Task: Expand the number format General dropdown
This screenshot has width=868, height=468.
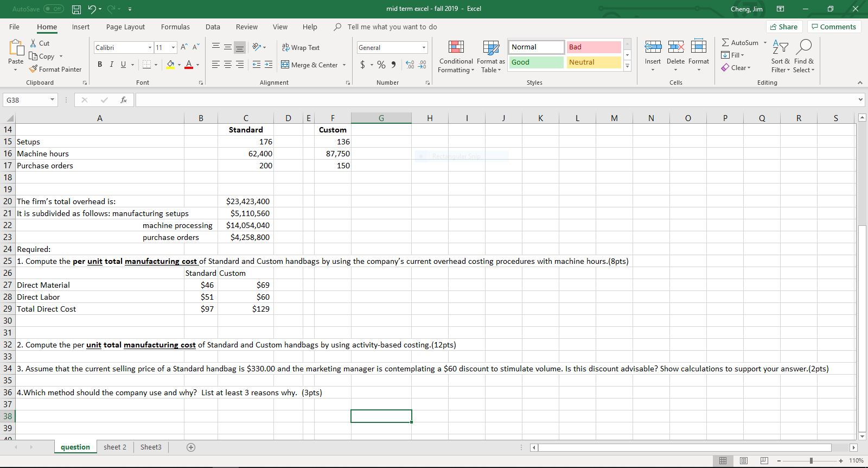Action: (424, 48)
